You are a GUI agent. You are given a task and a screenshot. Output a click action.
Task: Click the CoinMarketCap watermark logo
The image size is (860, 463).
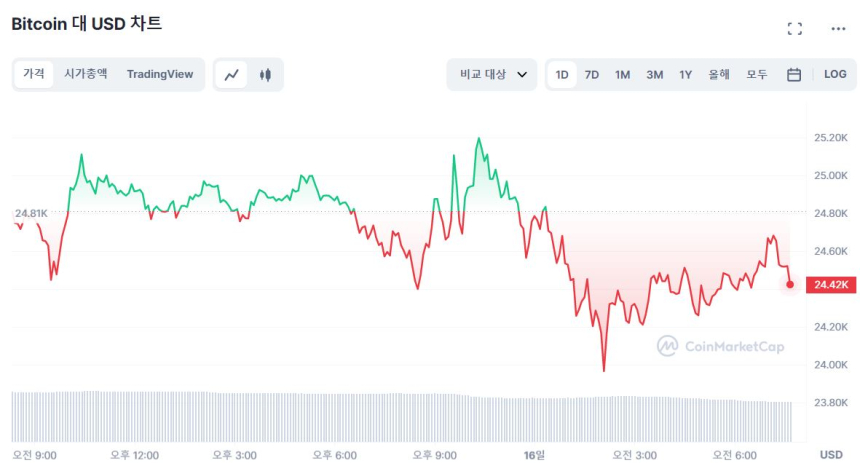tap(720, 346)
